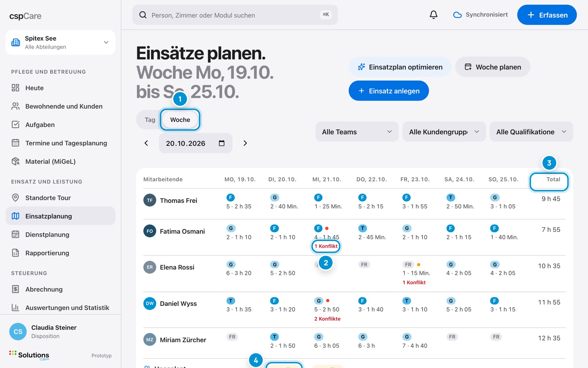Click Thomas Frei avatar TF
Viewport: 588px width, 368px height.
click(x=150, y=200)
